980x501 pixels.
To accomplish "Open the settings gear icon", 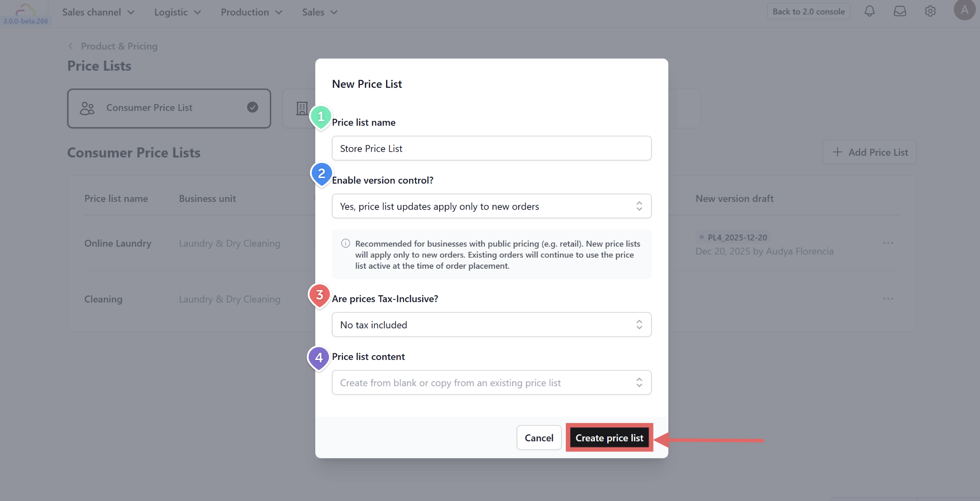I will tap(930, 12).
